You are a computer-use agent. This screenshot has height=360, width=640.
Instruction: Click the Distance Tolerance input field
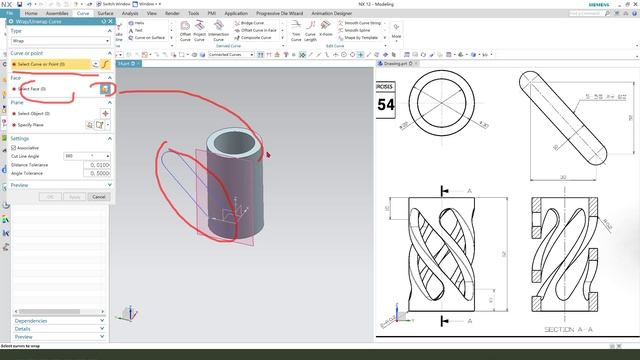[97, 165]
